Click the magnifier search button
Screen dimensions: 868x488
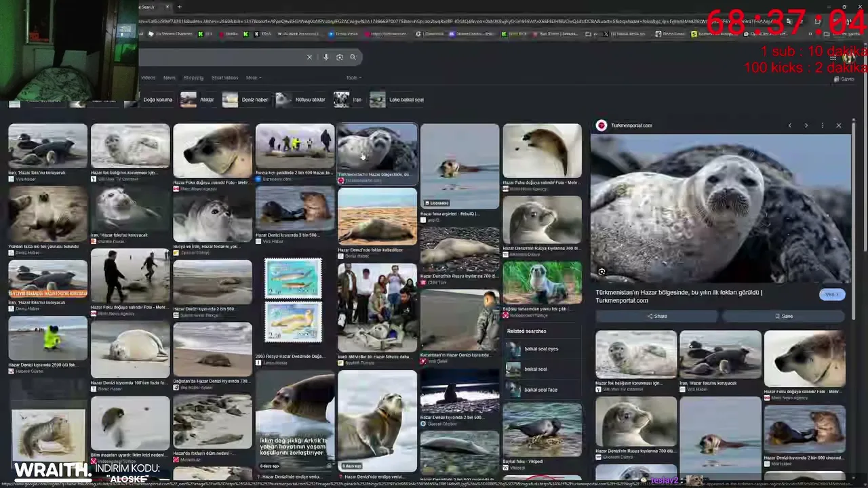pyautogui.click(x=353, y=57)
